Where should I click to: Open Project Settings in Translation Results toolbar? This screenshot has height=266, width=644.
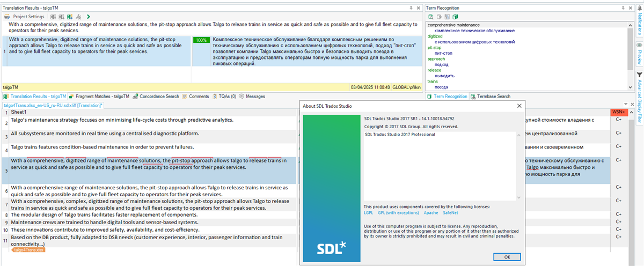point(25,17)
